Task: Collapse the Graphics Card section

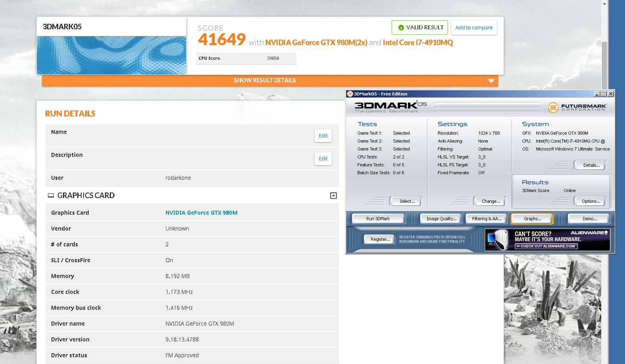Action: pos(333,196)
